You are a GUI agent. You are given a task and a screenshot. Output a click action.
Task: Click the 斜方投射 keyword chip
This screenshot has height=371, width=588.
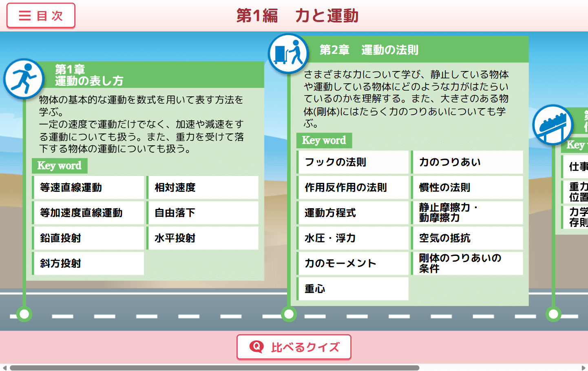[x=88, y=263]
